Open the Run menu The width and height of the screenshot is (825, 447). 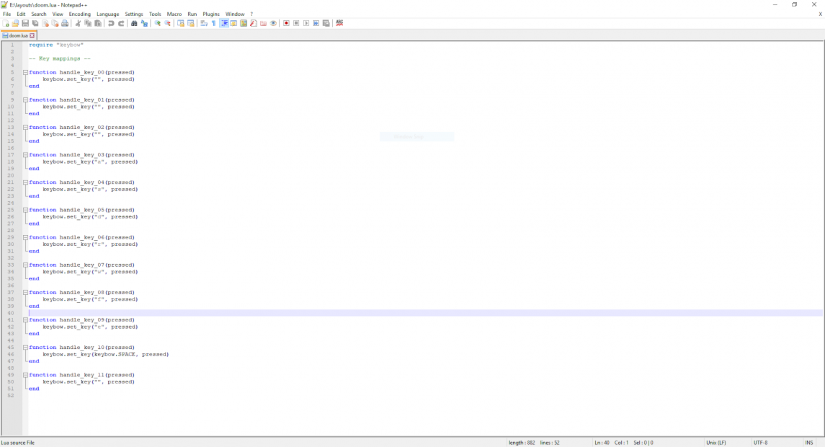click(x=192, y=14)
